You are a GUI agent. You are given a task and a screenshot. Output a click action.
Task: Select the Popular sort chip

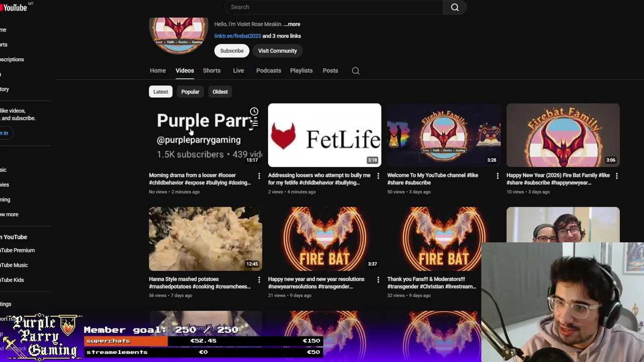click(190, 92)
